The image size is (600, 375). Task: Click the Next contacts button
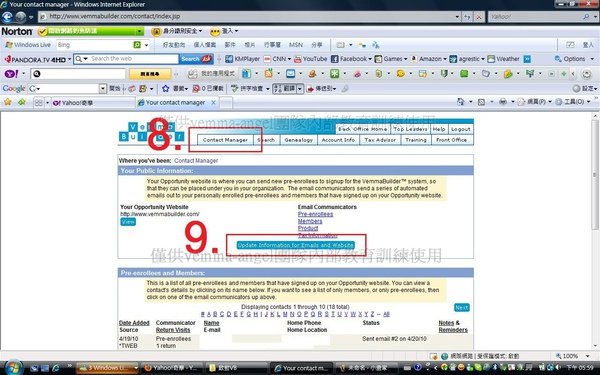point(461,307)
